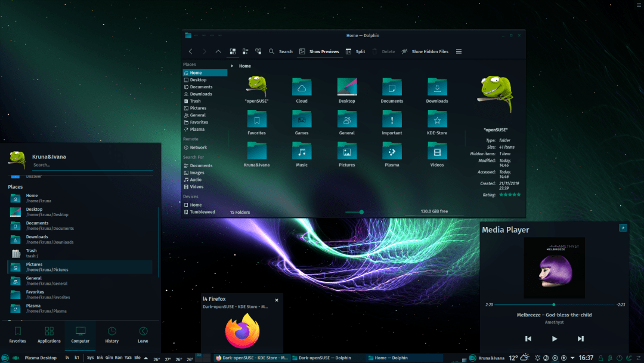644x363 pixels.
Task: Switch to Favorites tab in launcher
Action: pos(18,335)
